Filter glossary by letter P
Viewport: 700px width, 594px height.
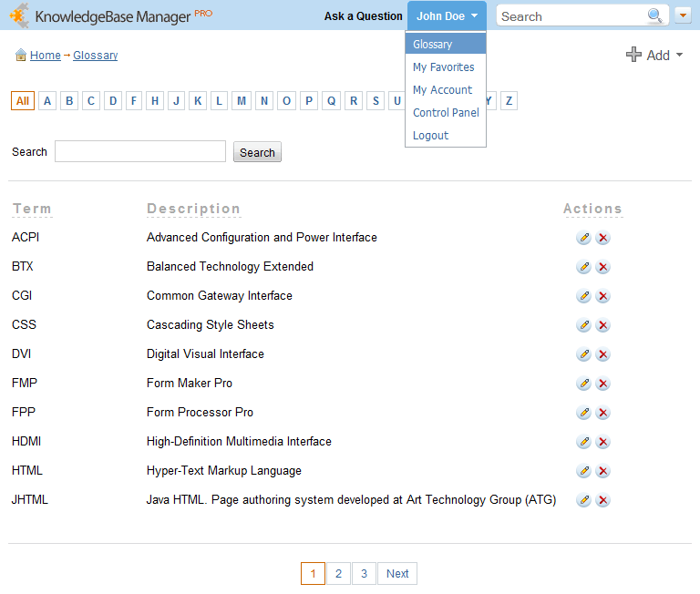tap(309, 101)
